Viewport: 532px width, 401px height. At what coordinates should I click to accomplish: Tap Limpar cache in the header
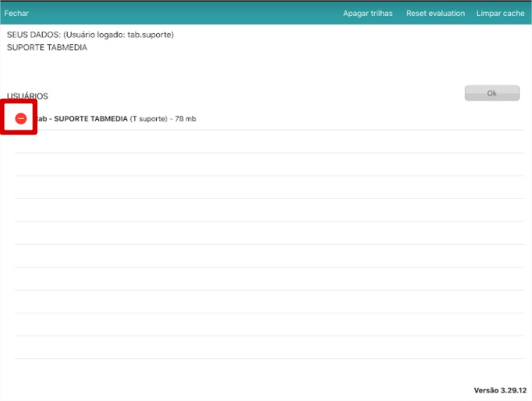click(x=500, y=13)
